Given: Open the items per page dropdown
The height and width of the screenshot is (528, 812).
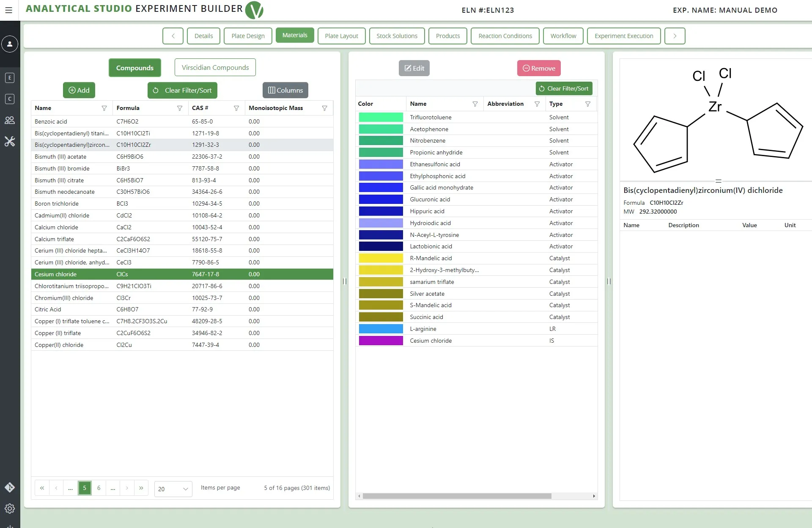Looking at the screenshot, I should (x=173, y=489).
